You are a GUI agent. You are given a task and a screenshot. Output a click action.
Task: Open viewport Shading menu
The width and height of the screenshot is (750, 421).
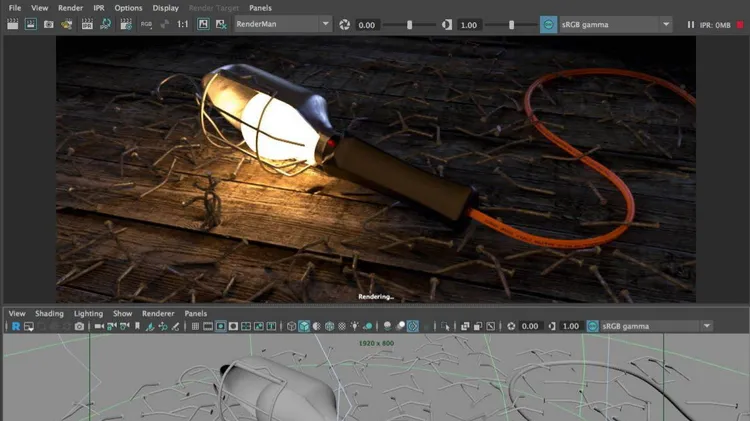(x=49, y=313)
